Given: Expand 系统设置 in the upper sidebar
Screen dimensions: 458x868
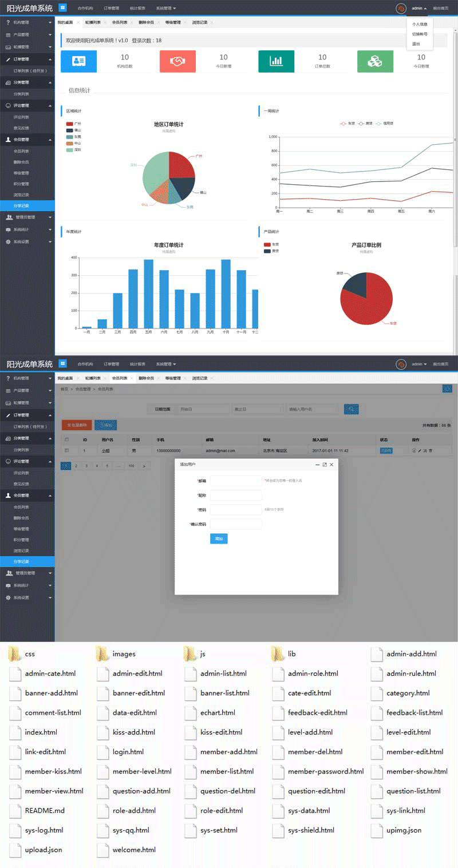Looking at the screenshot, I should tap(27, 241).
